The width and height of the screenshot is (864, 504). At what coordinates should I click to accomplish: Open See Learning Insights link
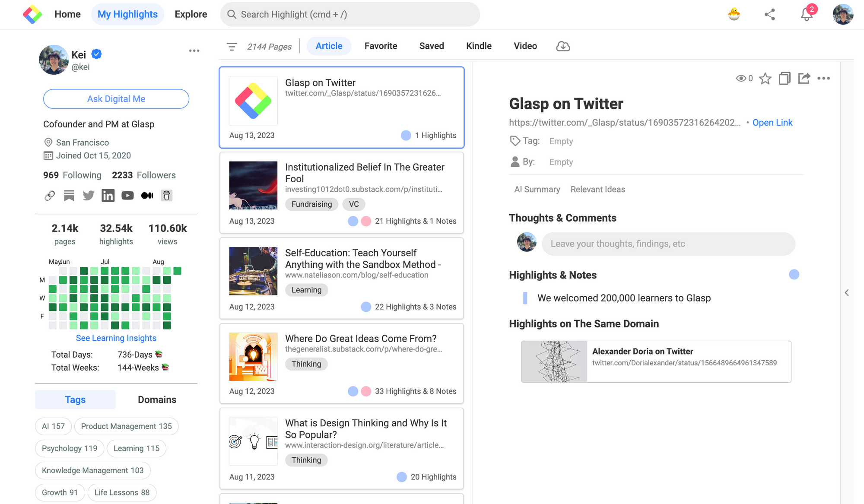click(116, 338)
